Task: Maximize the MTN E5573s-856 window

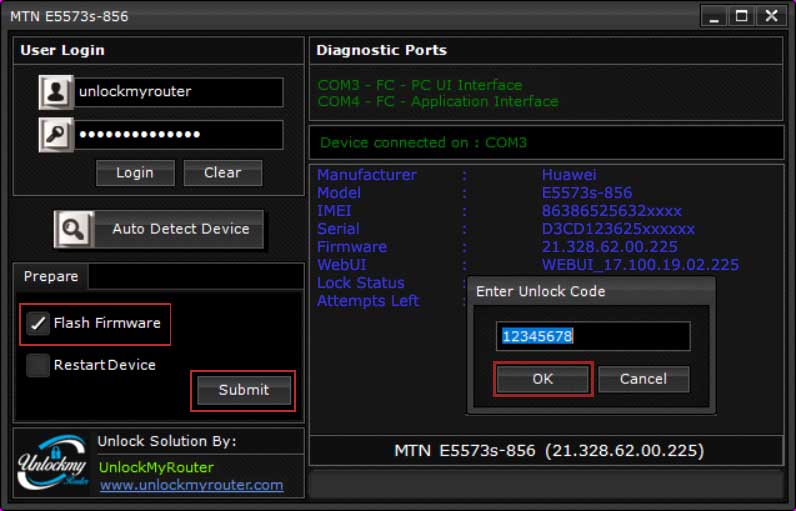Action: pos(742,16)
